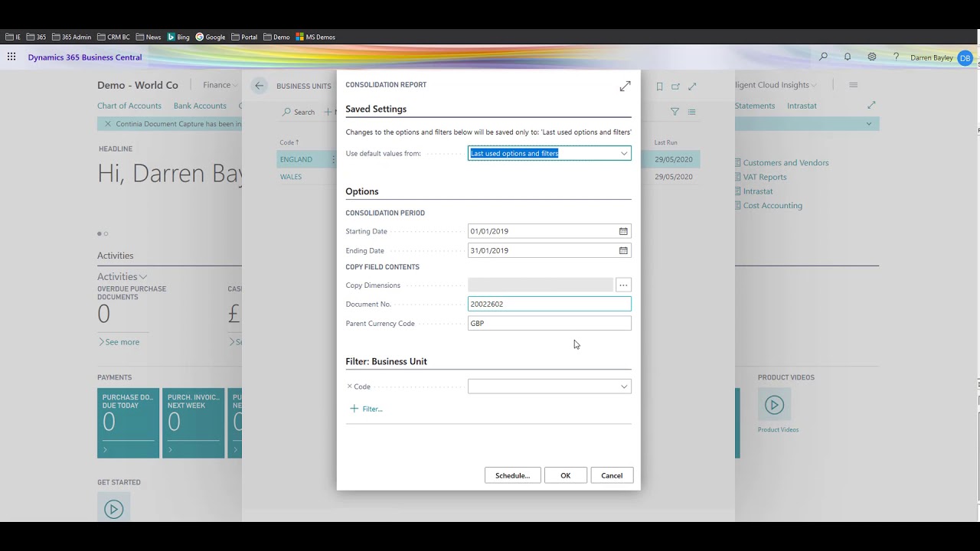The image size is (980, 551).
Task: Open the Business Unit Code filter dropdown
Action: click(624, 386)
